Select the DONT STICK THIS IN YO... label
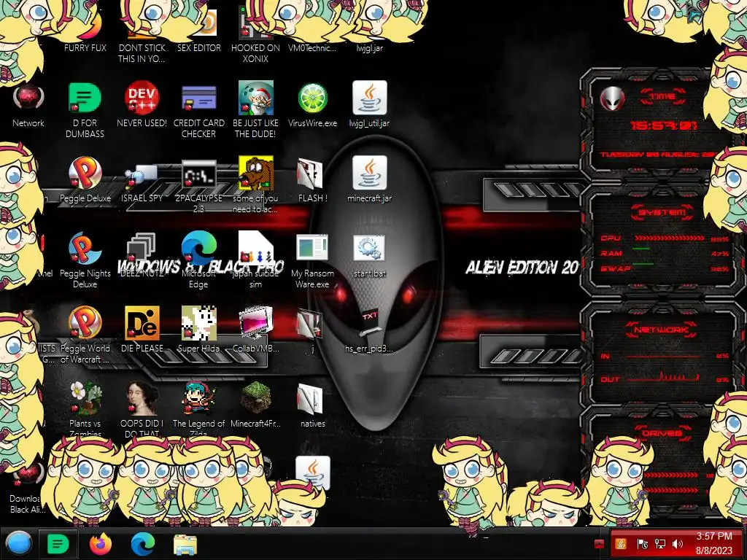The image size is (747, 560). (x=142, y=53)
